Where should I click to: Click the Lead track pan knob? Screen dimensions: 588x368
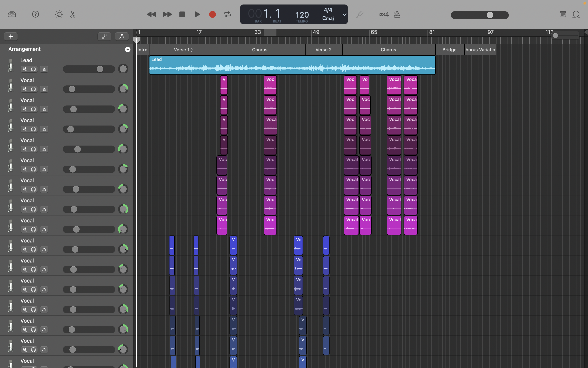(123, 69)
